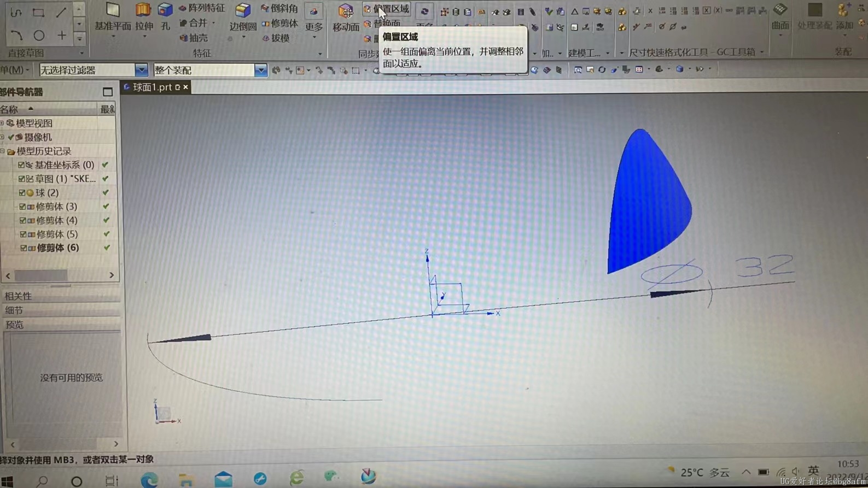Expand the 更多 features gallery
The width and height of the screenshot is (868, 488).
point(314,21)
